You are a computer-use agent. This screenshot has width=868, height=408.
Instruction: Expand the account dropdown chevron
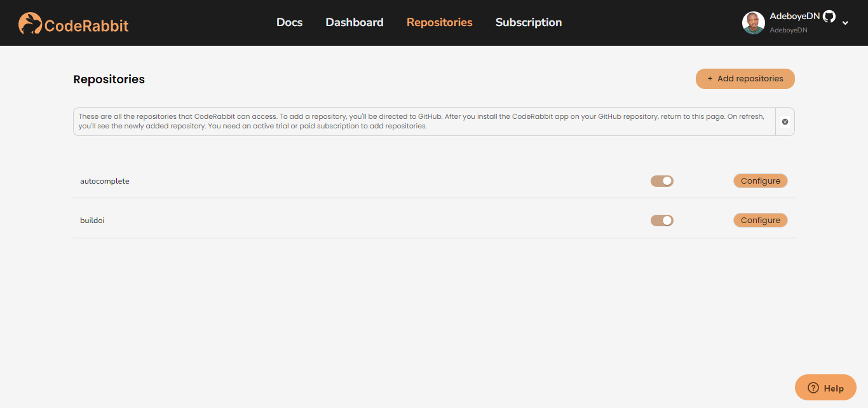[845, 23]
